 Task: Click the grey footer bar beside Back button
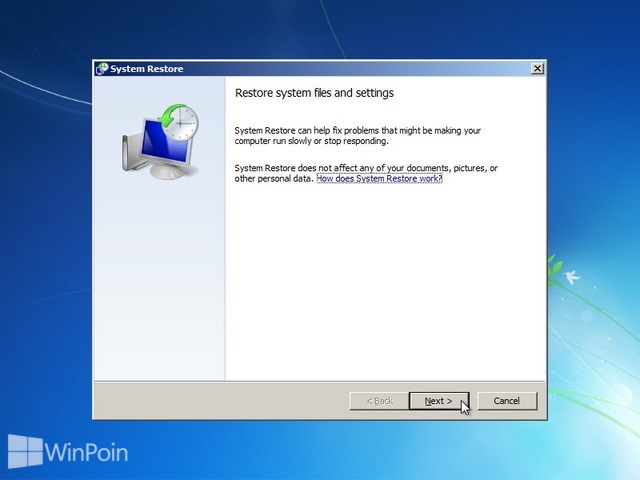click(x=220, y=401)
